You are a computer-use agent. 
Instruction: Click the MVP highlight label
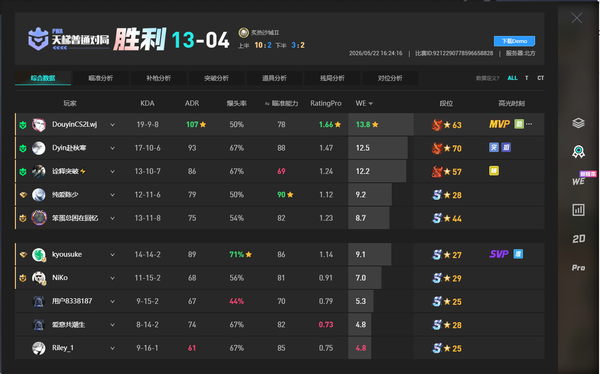point(499,124)
